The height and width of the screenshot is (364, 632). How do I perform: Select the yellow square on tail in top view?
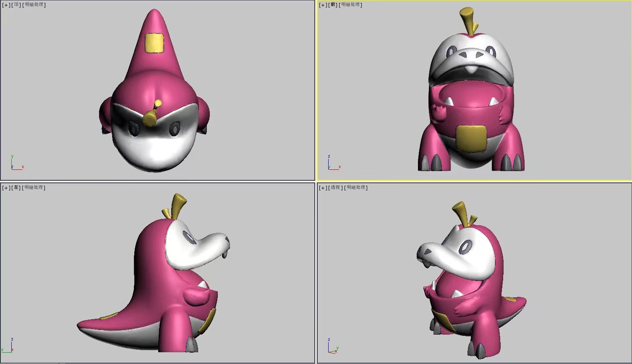tap(154, 43)
